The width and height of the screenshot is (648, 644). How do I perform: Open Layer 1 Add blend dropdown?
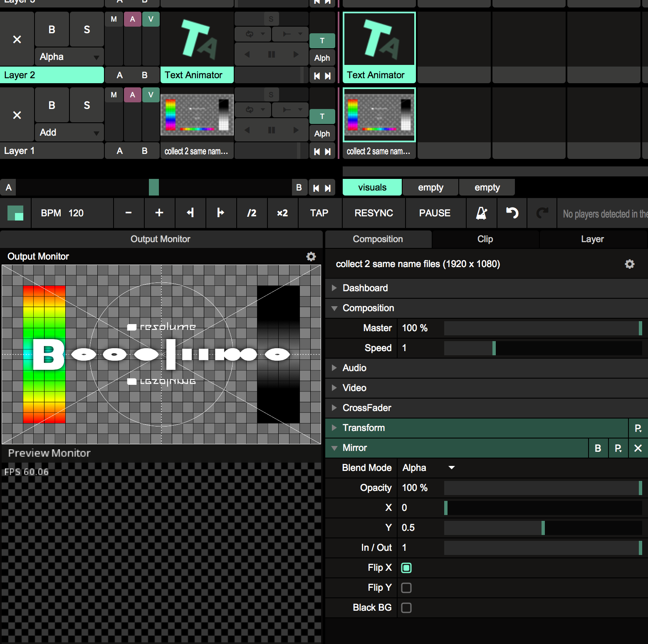69,133
